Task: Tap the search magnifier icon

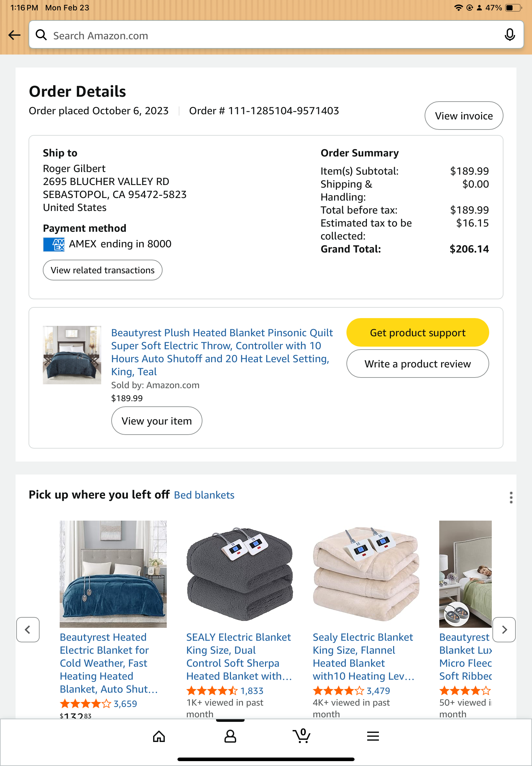Action: (x=41, y=35)
